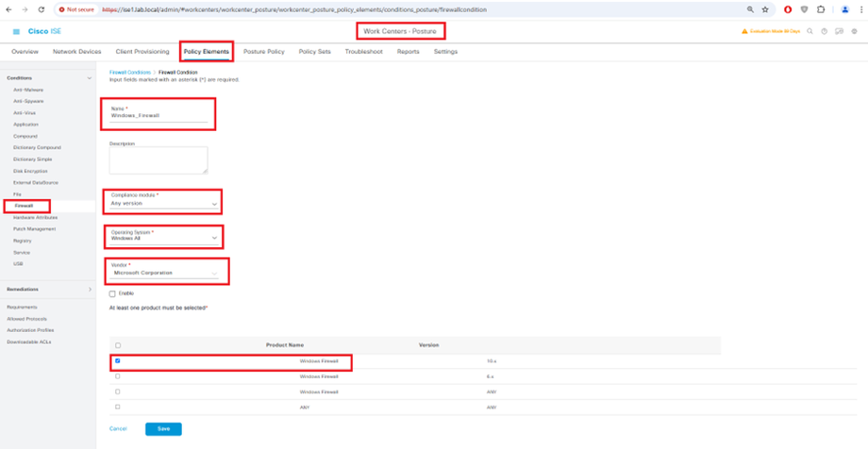Click the red Opera-style extension icon
The height and width of the screenshot is (449, 868).
click(x=789, y=9)
